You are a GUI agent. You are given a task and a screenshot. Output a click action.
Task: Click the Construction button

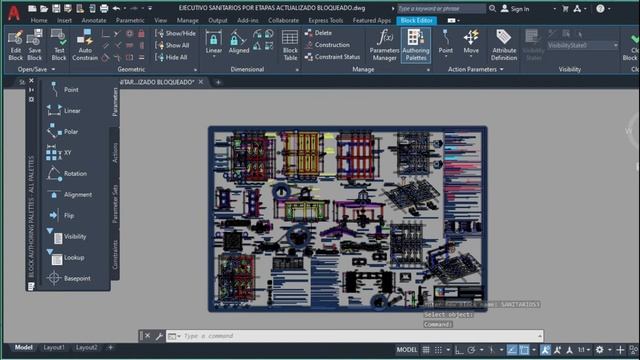click(327, 45)
